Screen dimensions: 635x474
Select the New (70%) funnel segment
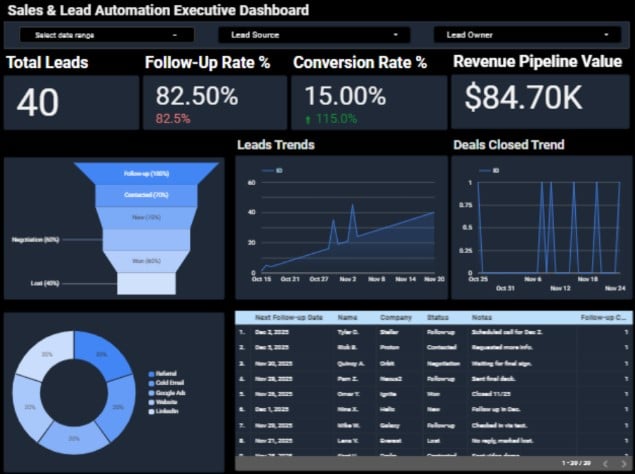[146, 218]
